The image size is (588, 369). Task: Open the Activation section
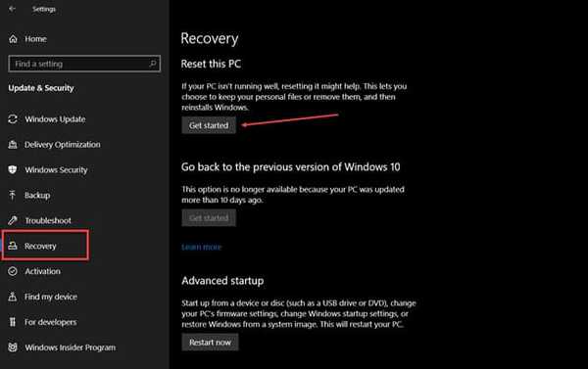[x=42, y=271]
